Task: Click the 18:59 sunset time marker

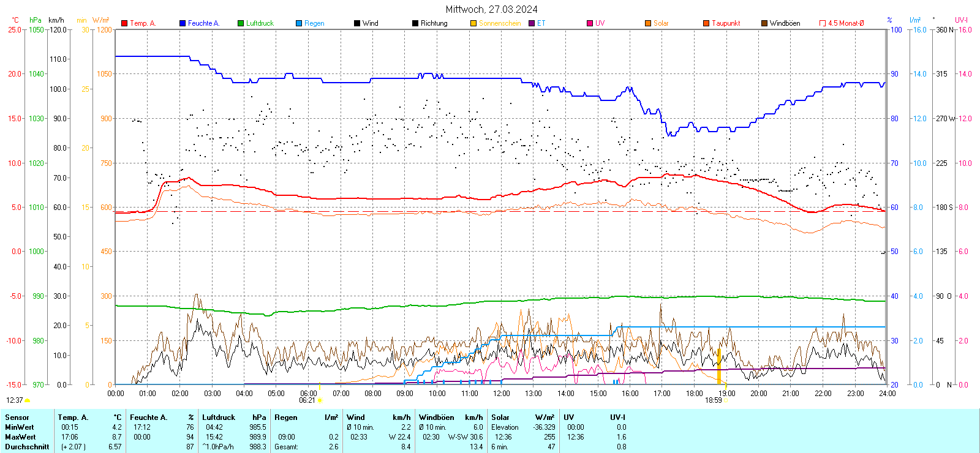Action: [713, 400]
